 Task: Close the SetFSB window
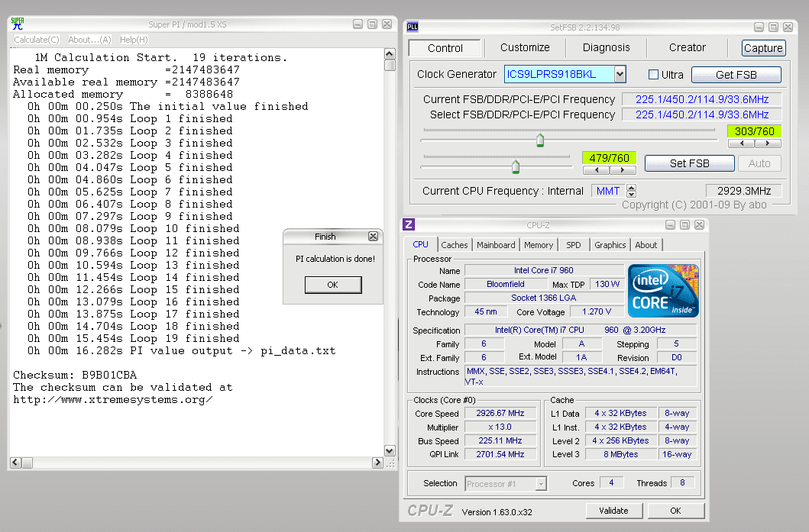pyautogui.click(x=788, y=27)
